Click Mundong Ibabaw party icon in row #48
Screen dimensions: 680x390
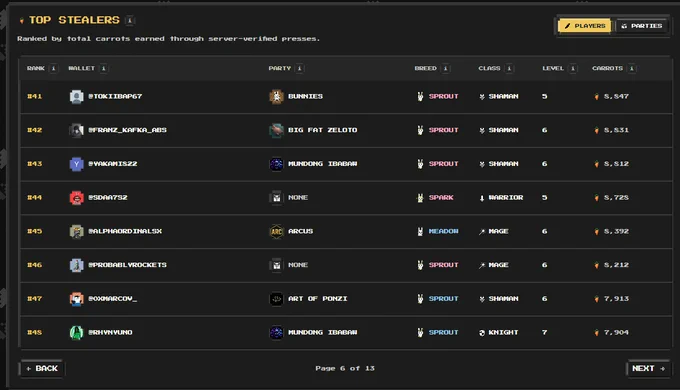pos(276,332)
